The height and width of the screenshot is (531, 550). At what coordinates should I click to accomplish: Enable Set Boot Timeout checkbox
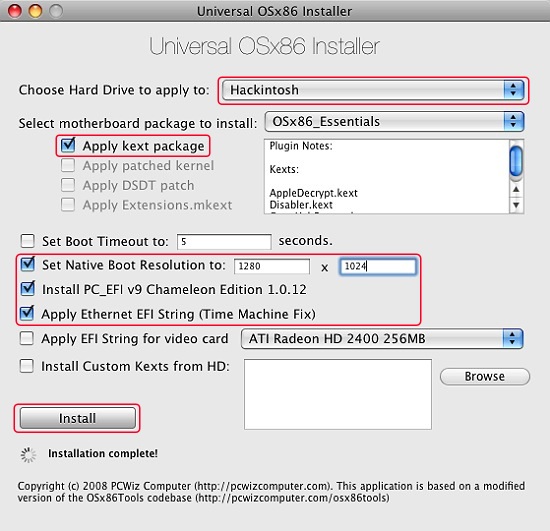pyautogui.click(x=27, y=241)
